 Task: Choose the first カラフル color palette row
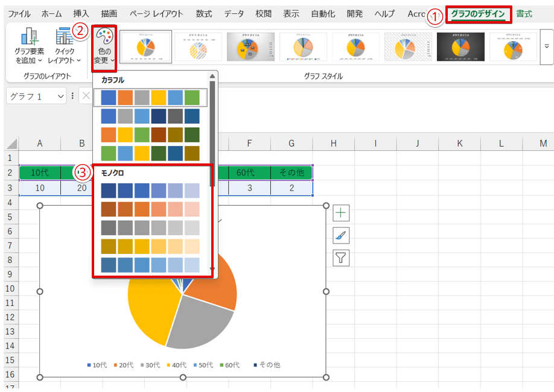pyautogui.click(x=150, y=98)
